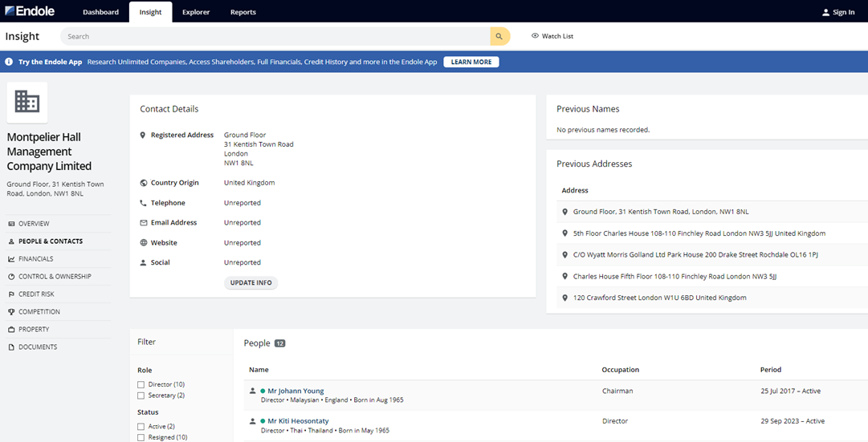The width and height of the screenshot is (868, 442).
Task: Click the info icon in the blue banner
Action: click(10, 62)
